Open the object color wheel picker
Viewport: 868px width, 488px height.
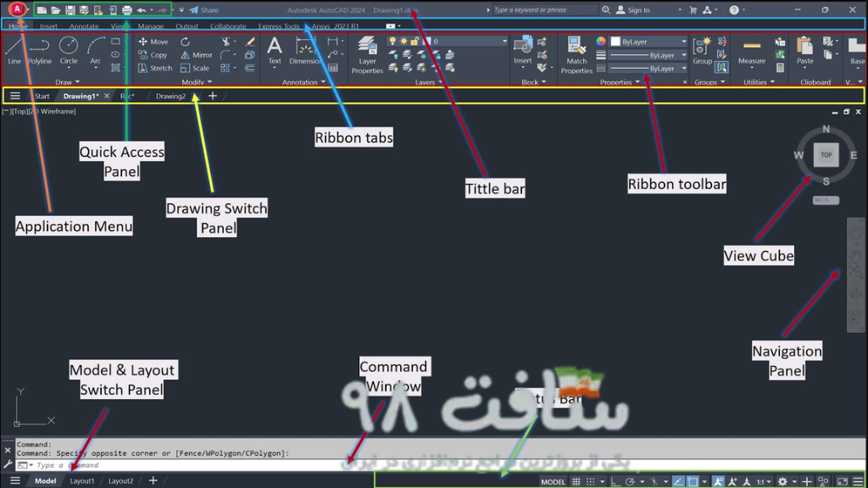pyautogui.click(x=601, y=42)
